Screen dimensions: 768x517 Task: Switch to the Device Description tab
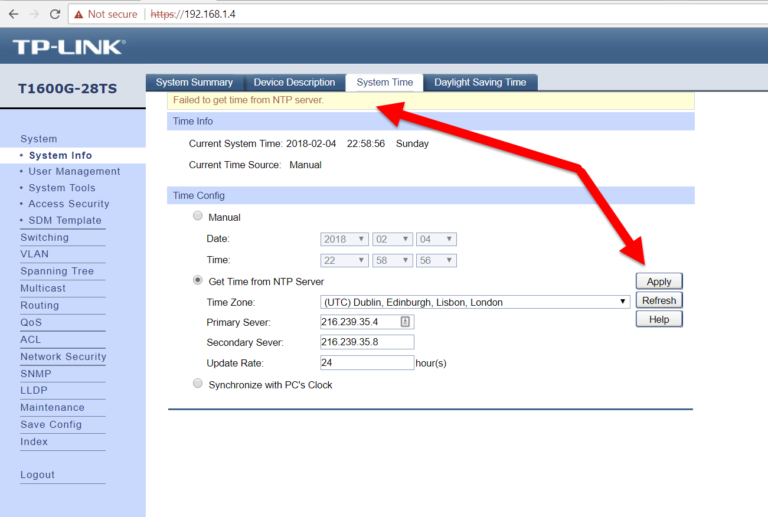294,82
